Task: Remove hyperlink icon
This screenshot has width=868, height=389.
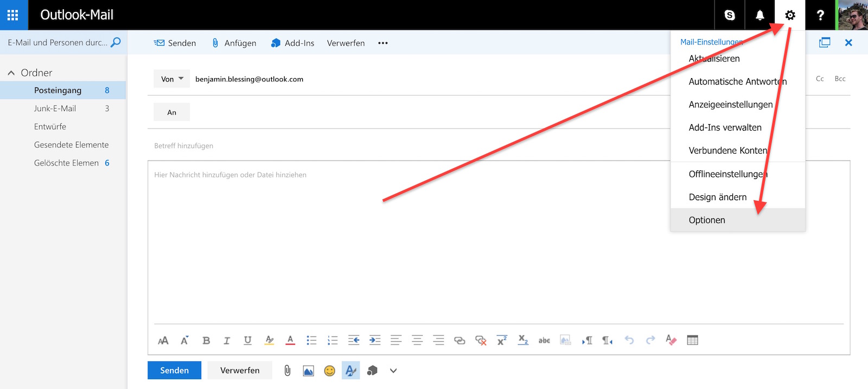Action: (x=481, y=341)
